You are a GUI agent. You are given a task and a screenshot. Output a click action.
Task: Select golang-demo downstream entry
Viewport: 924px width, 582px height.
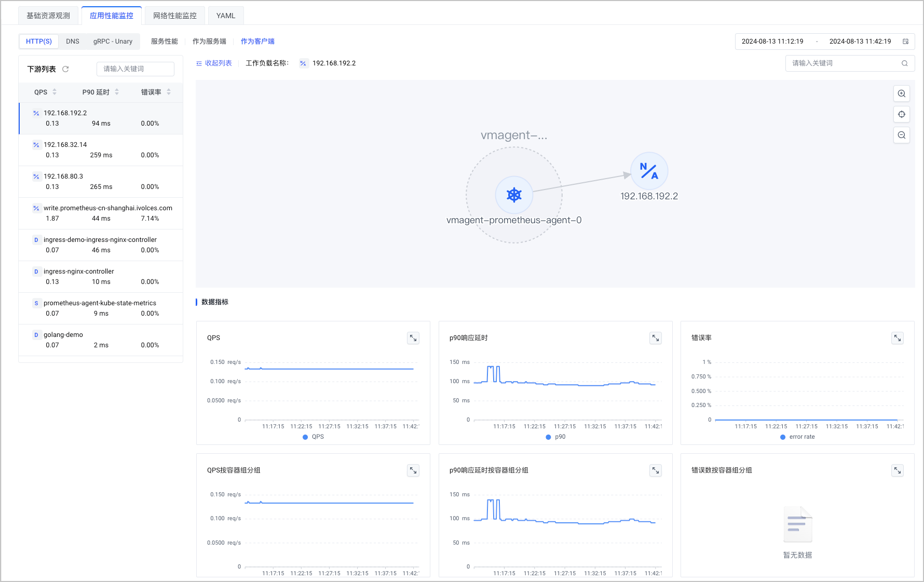coord(101,340)
